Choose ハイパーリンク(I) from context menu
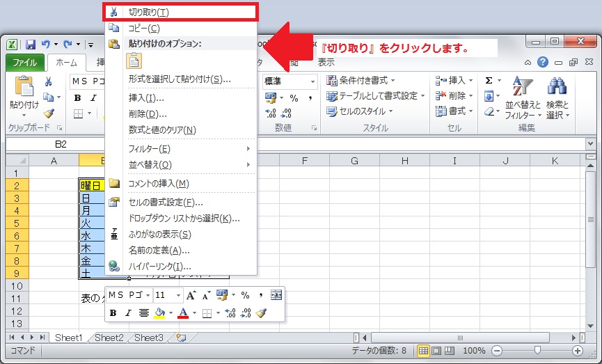Image resolution: width=602 pixels, height=364 pixels. [180, 267]
